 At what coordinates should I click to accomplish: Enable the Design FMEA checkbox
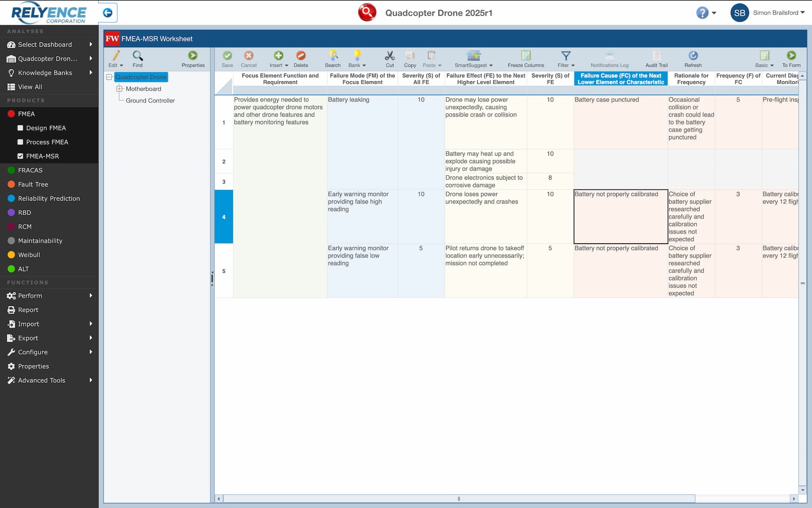coord(20,128)
